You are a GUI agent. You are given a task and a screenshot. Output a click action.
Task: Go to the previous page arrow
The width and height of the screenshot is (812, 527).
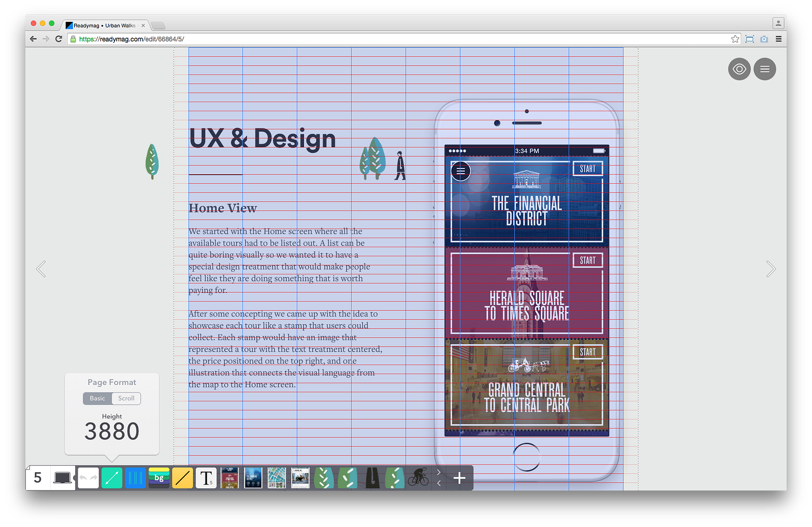pyautogui.click(x=41, y=269)
